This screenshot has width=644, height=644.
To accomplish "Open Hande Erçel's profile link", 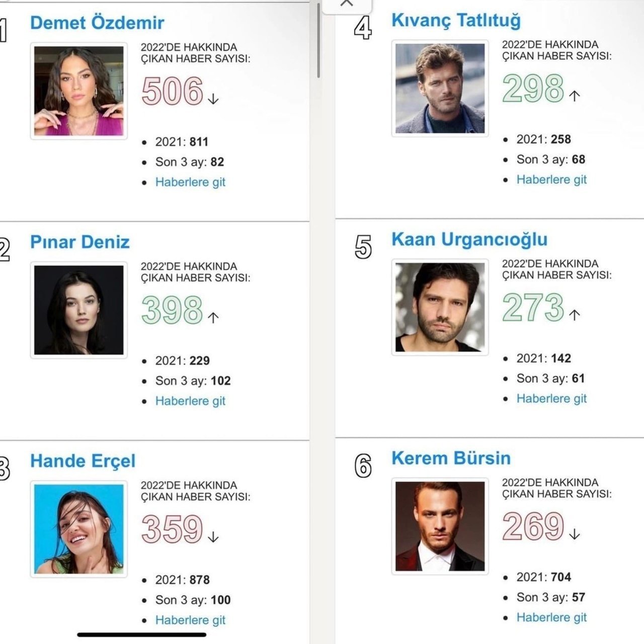I will tap(83, 461).
